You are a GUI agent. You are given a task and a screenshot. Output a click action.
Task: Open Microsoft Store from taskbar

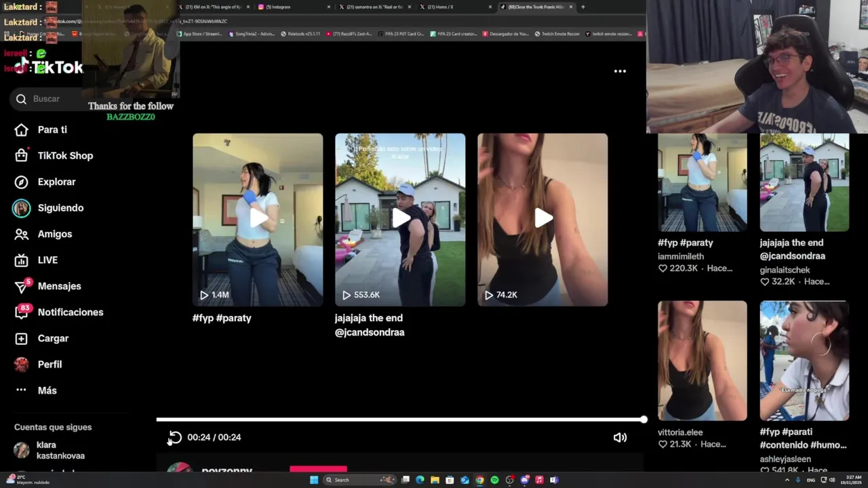point(450,480)
